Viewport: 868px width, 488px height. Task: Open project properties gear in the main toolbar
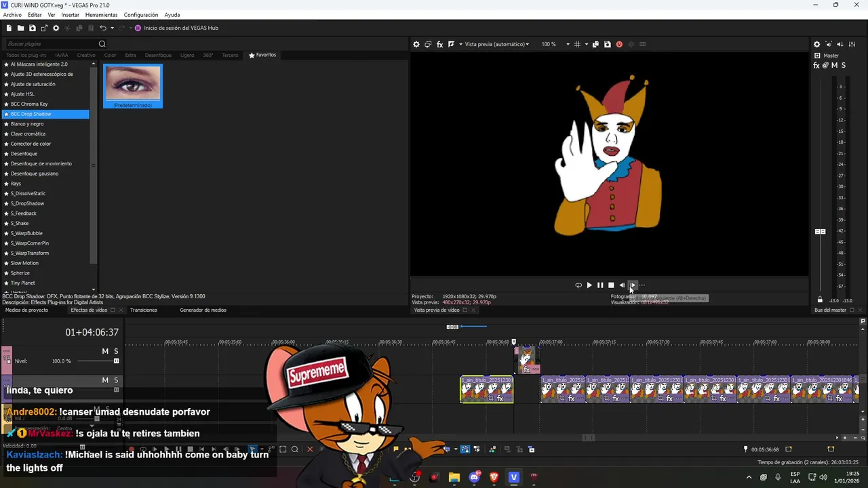click(x=56, y=28)
